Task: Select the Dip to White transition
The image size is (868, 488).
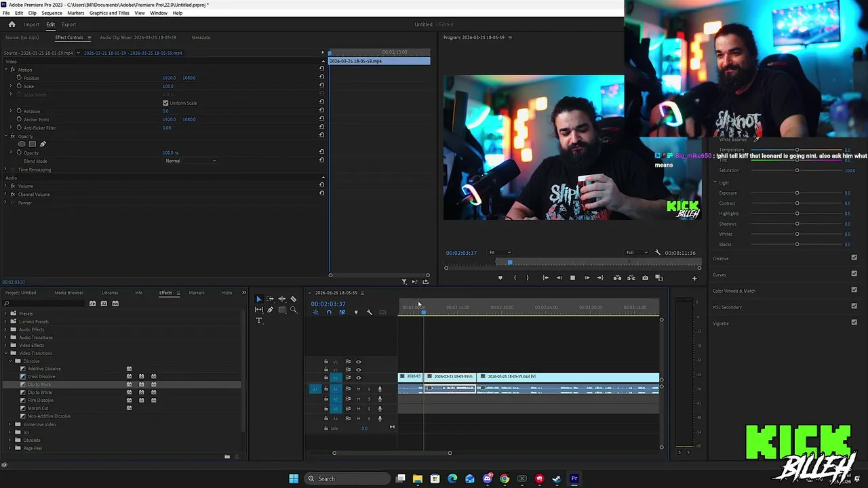Action: click(39, 392)
